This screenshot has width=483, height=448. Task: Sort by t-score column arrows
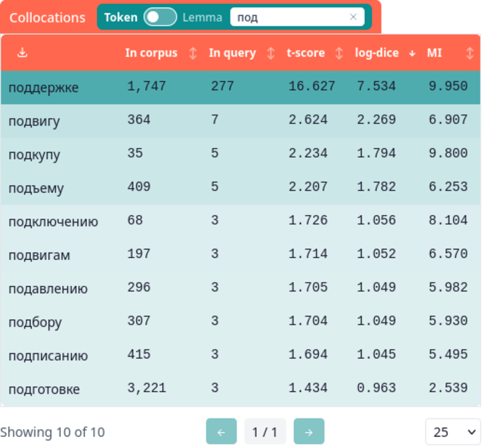pyautogui.click(x=339, y=53)
